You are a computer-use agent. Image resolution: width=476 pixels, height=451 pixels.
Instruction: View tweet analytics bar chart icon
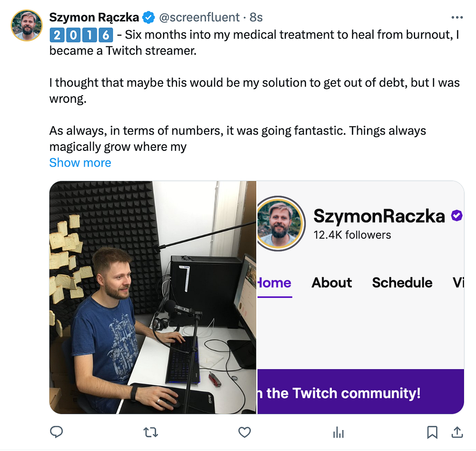coord(338,432)
